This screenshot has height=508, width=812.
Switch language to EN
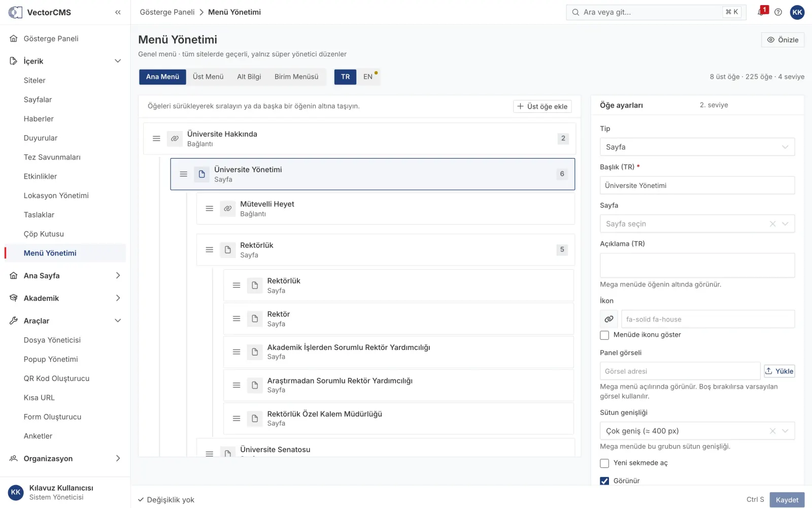tap(368, 77)
